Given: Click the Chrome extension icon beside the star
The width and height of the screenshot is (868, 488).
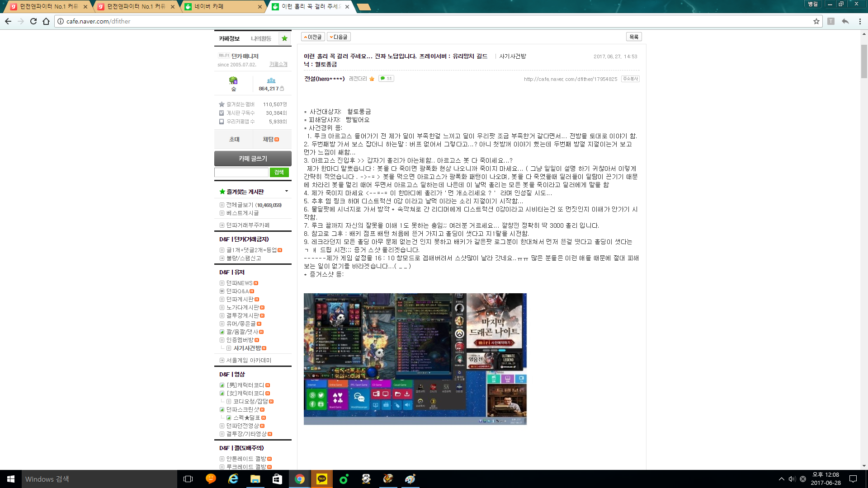Looking at the screenshot, I should (831, 21).
